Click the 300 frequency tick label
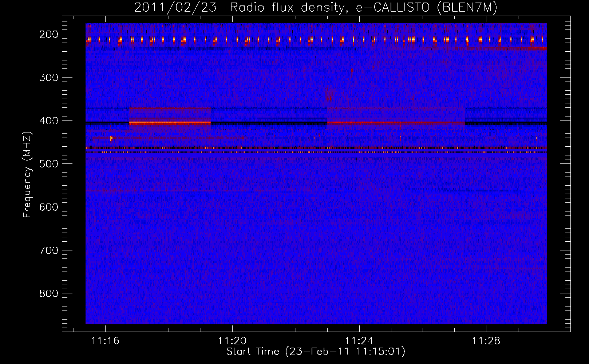The width and height of the screenshot is (589, 364). [x=49, y=78]
